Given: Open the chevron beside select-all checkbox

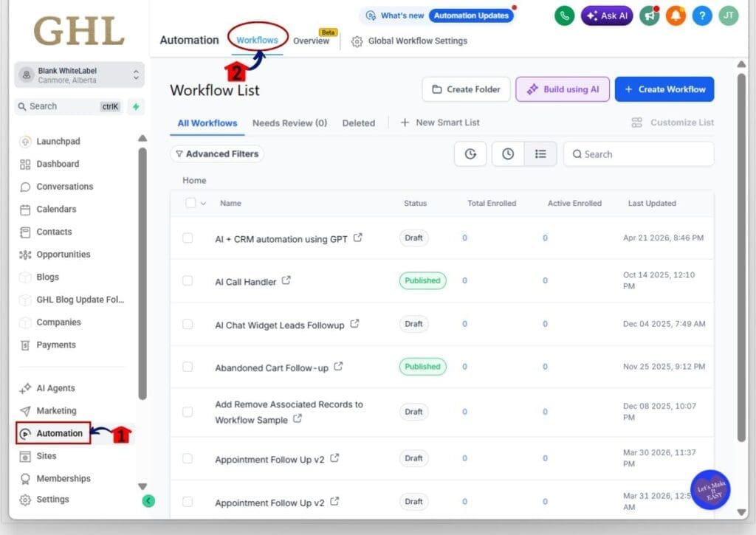Looking at the screenshot, I should click(203, 203).
